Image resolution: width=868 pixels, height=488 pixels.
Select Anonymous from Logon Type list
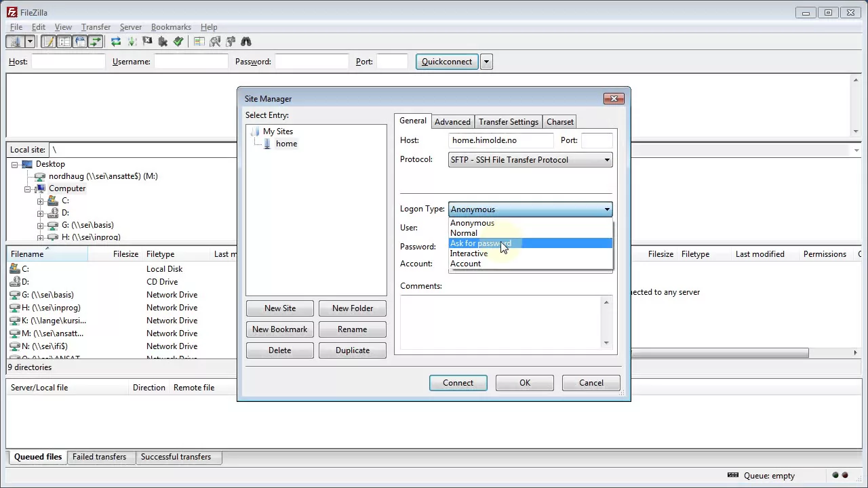(x=530, y=223)
